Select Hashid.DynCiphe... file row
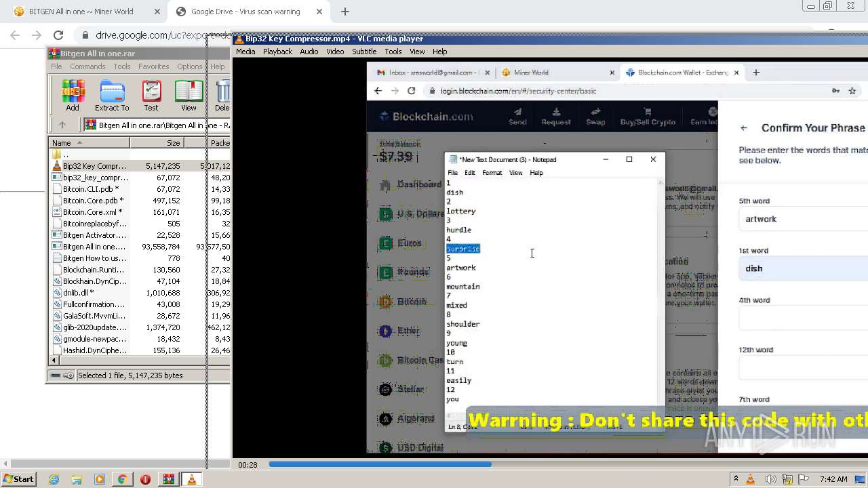This screenshot has height=488, width=868. [141, 350]
